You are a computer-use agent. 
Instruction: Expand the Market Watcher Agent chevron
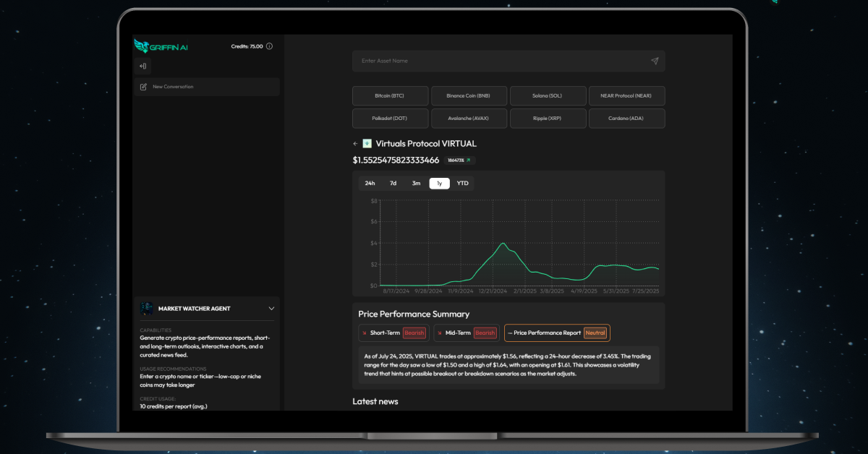[x=271, y=309]
